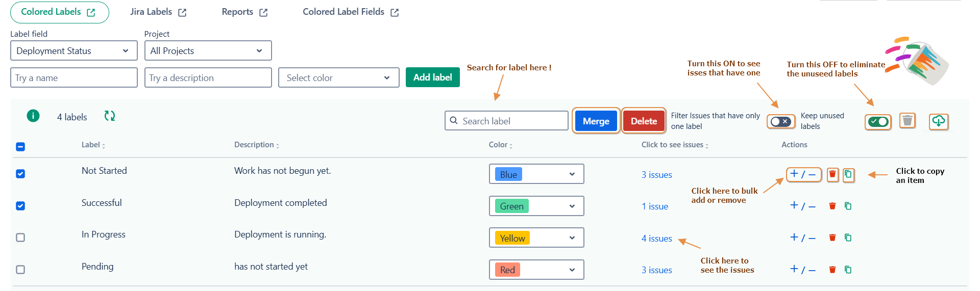Click the refresh labels icon
This screenshot has width=980, height=291.
pyautogui.click(x=109, y=116)
